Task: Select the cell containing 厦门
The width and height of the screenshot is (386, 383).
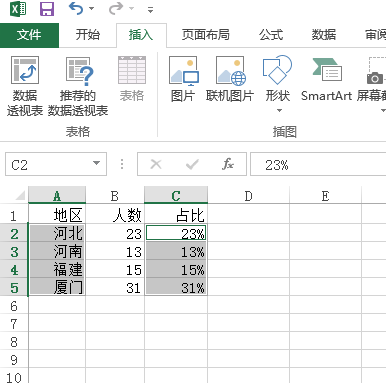Action: pyautogui.click(x=57, y=287)
